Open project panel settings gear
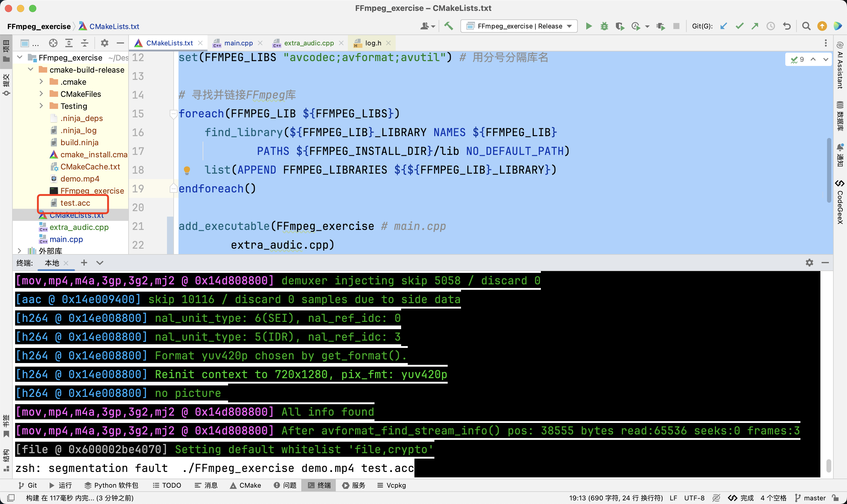The height and width of the screenshot is (504, 847). click(x=105, y=43)
